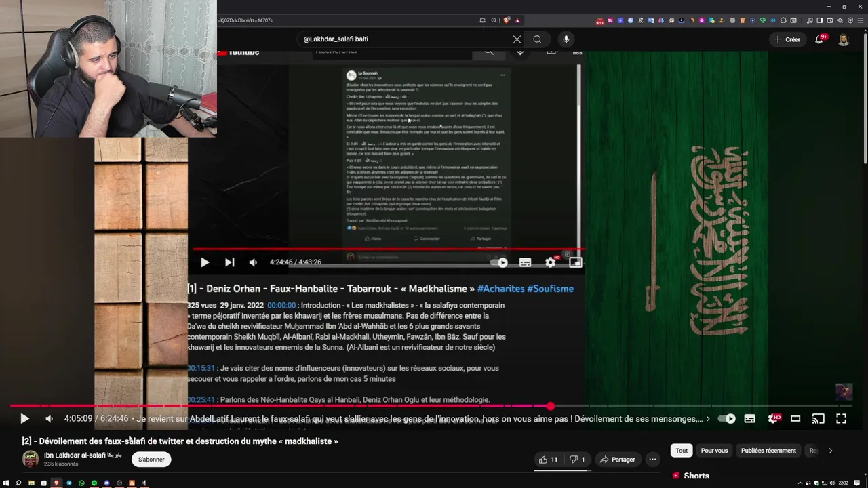
Task: Open miniplayer in inner embedded player
Action: pos(575,262)
